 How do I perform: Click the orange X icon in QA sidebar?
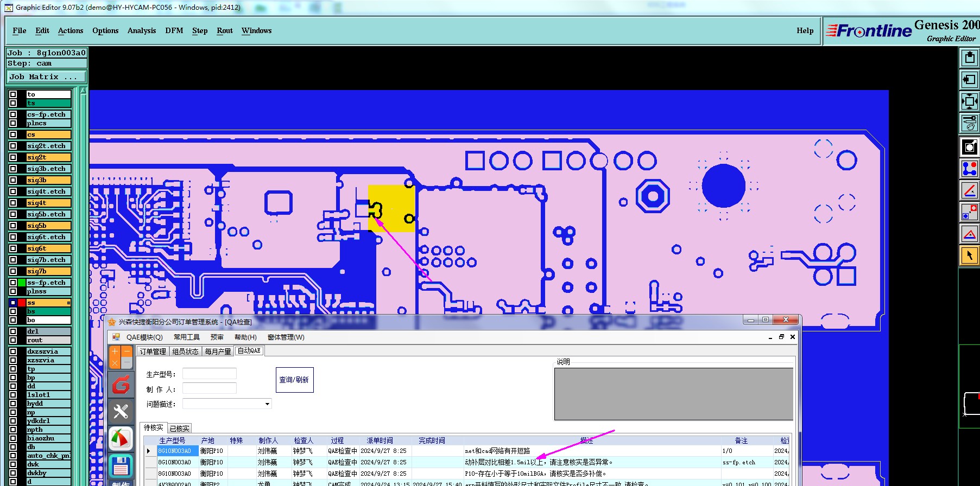click(x=115, y=363)
